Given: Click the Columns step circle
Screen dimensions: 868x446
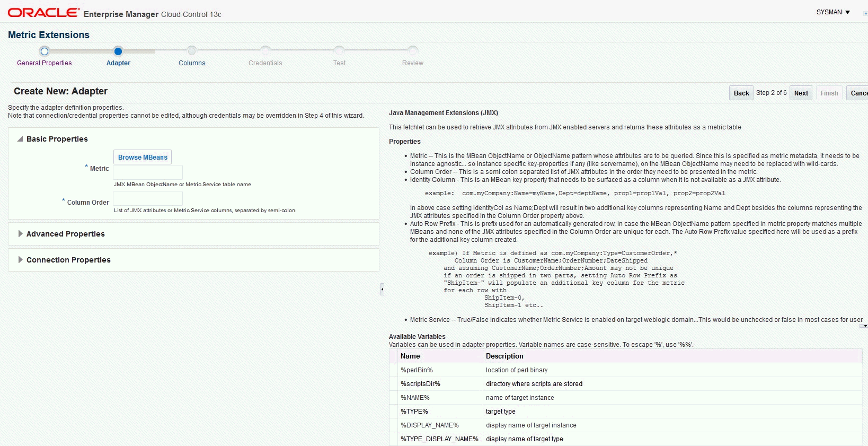Looking at the screenshot, I should 192,51.
